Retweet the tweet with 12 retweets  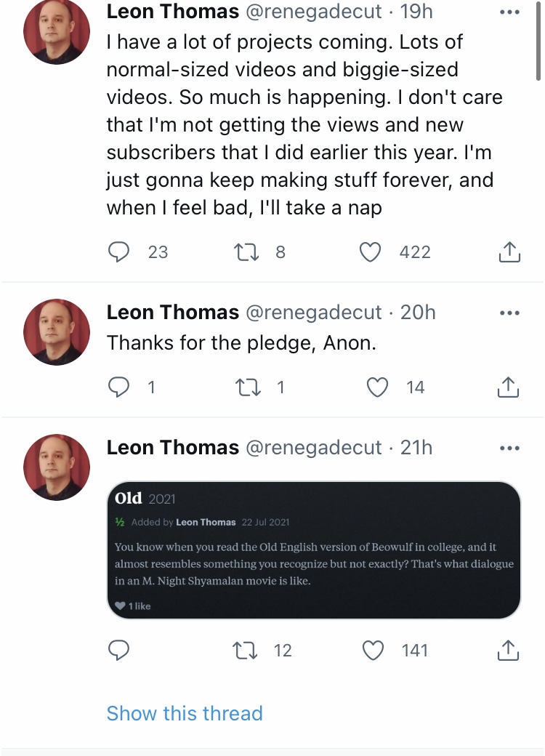click(245, 651)
